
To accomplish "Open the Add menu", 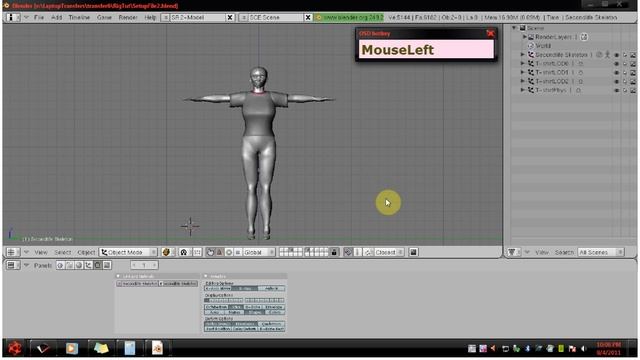I will (x=56, y=18).
